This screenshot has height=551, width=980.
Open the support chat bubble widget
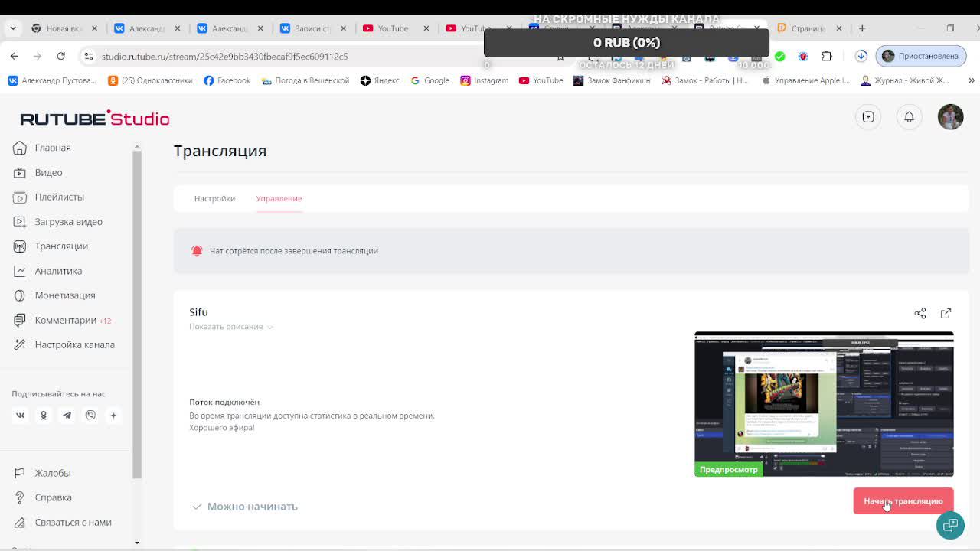(x=950, y=525)
